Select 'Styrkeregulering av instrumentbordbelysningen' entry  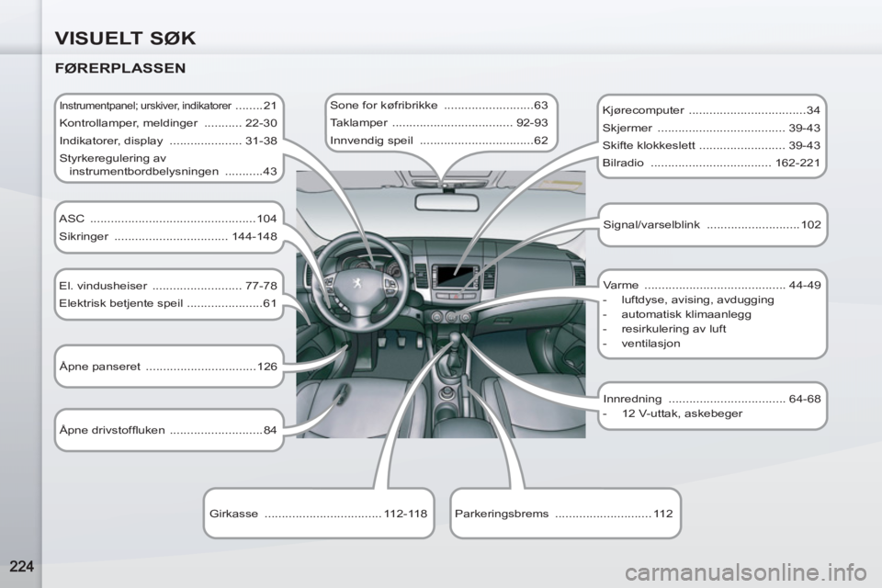pos(168,164)
